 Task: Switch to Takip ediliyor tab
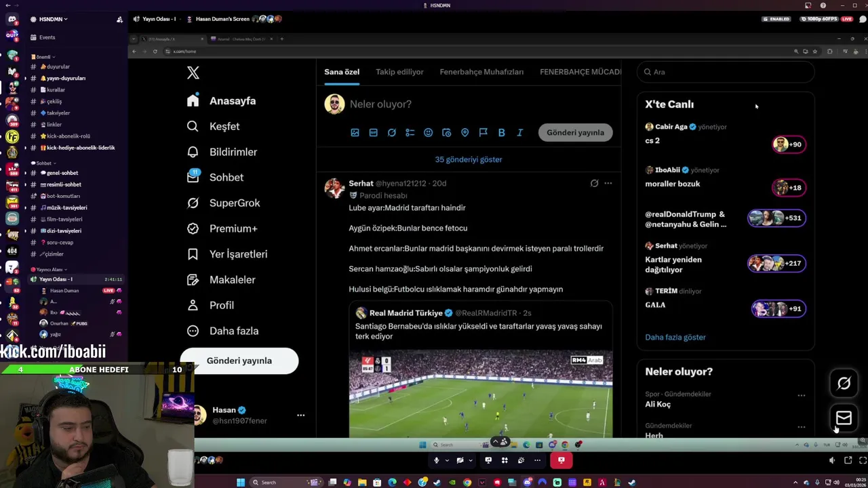399,72
